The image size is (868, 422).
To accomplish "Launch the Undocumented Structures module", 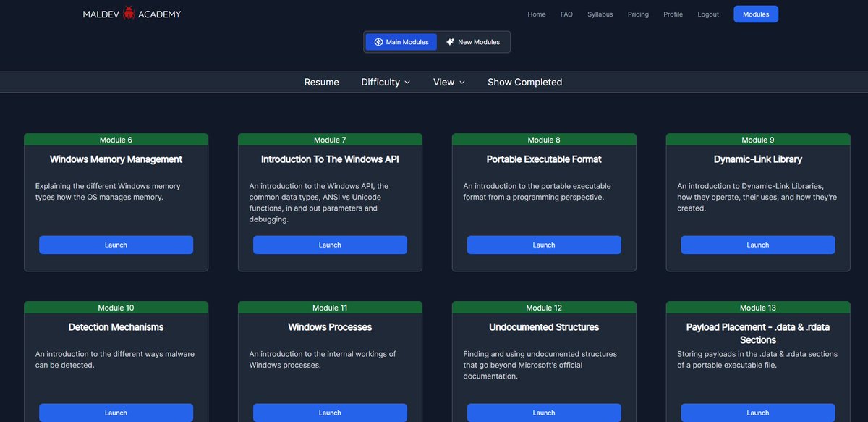I will (x=544, y=413).
